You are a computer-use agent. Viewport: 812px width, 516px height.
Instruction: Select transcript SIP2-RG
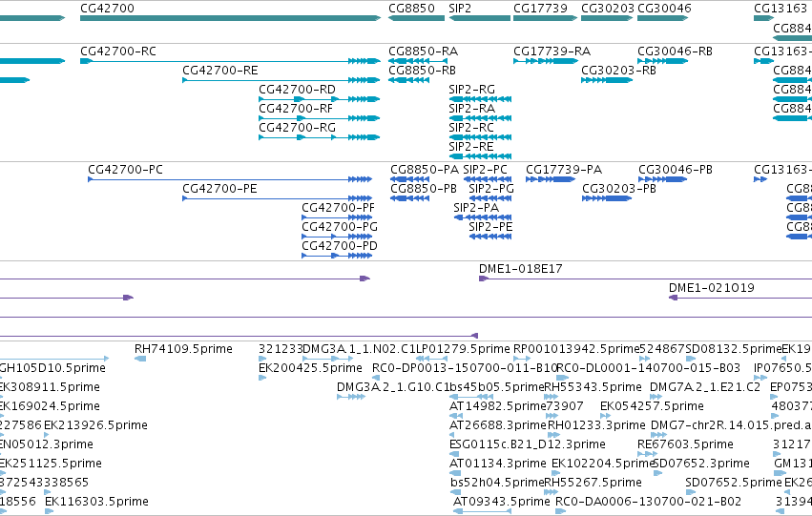point(481,99)
